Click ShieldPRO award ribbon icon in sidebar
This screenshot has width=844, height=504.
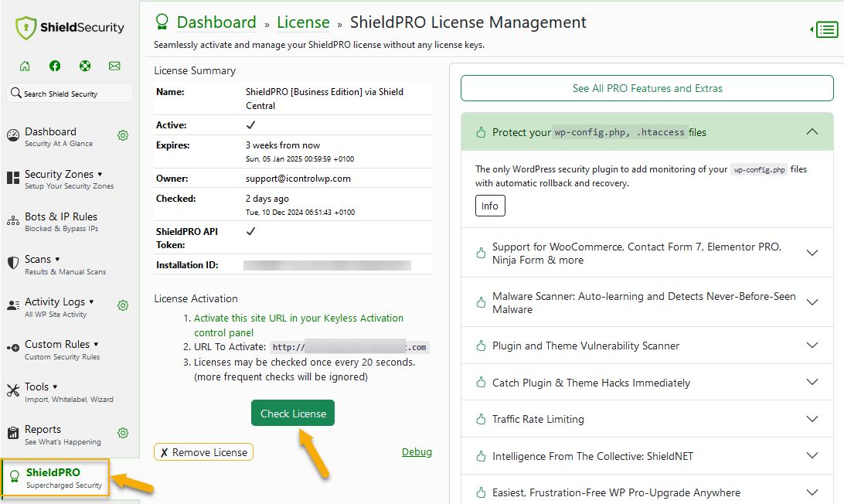[x=15, y=476]
